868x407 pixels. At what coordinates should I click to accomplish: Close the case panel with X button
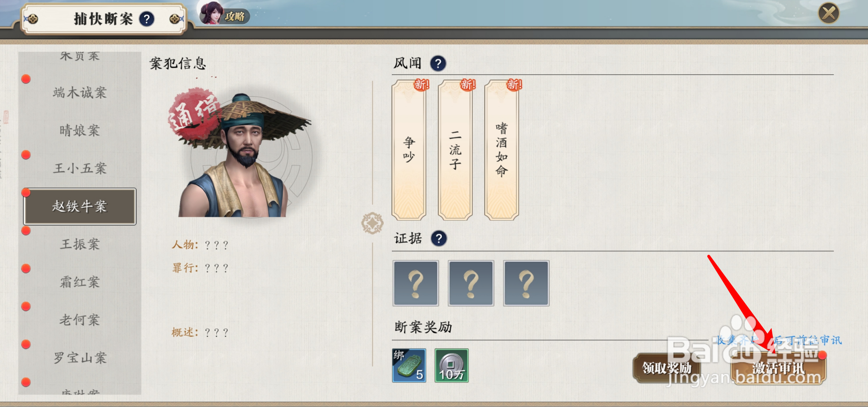pyautogui.click(x=829, y=13)
